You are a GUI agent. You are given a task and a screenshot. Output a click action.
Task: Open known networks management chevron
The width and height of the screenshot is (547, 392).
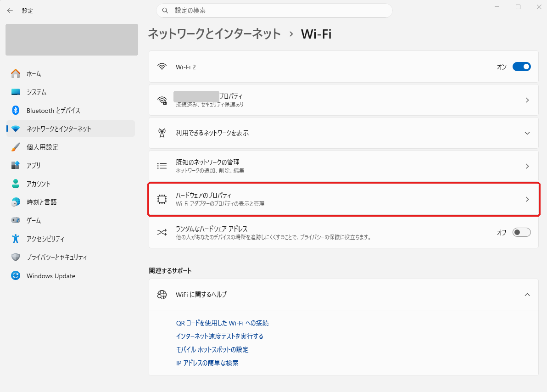pyautogui.click(x=527, y=166)
